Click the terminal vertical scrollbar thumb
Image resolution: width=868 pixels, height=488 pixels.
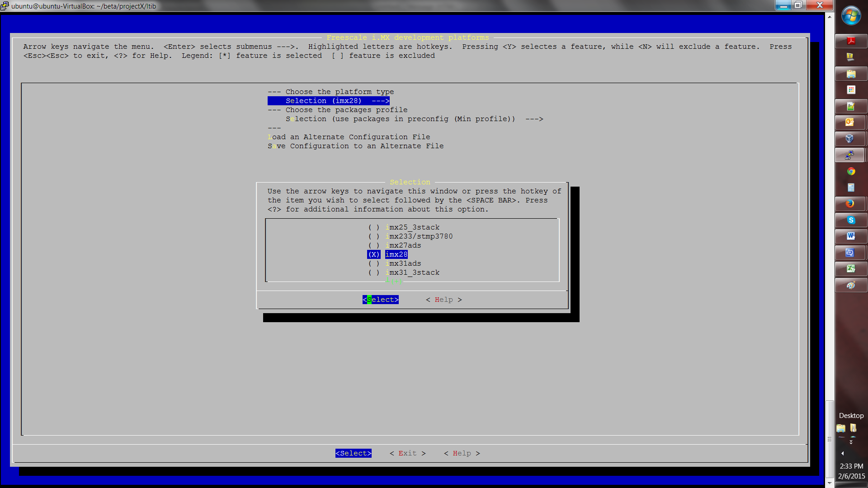click(829, 438)
